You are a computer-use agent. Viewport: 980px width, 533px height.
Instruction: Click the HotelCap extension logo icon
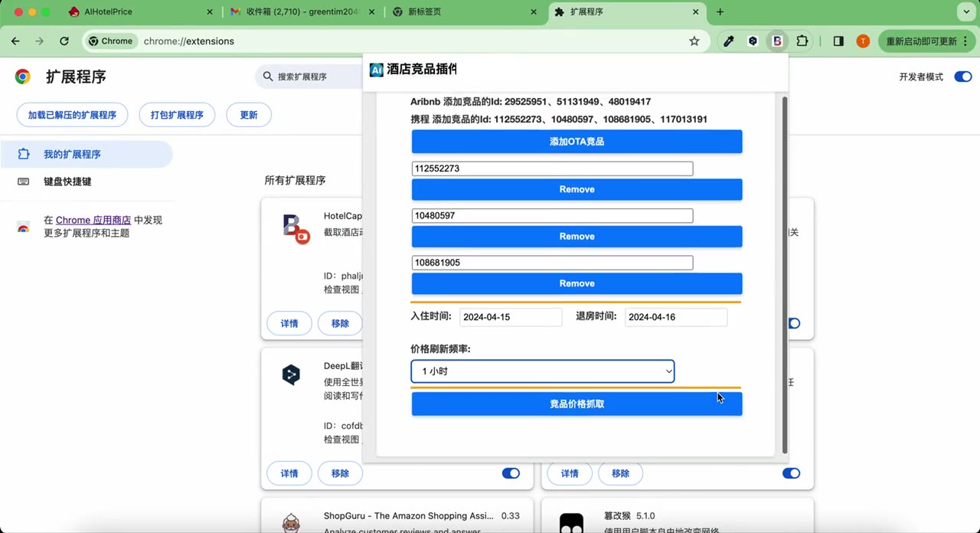[296, 229]
